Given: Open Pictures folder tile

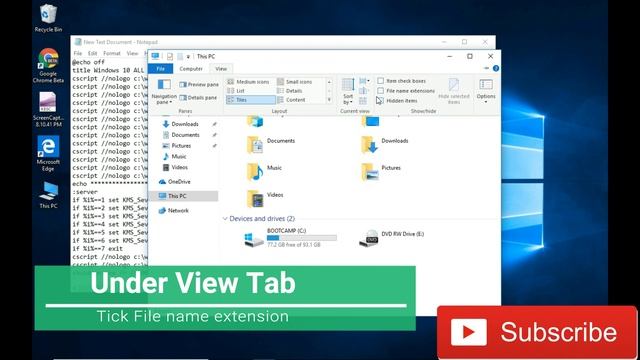Looking at the screenshot, I should point(381,171).
